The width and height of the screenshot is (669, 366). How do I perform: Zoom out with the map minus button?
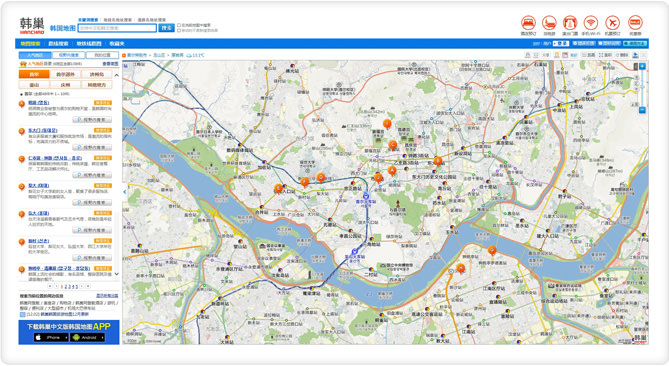click(642, 110)
